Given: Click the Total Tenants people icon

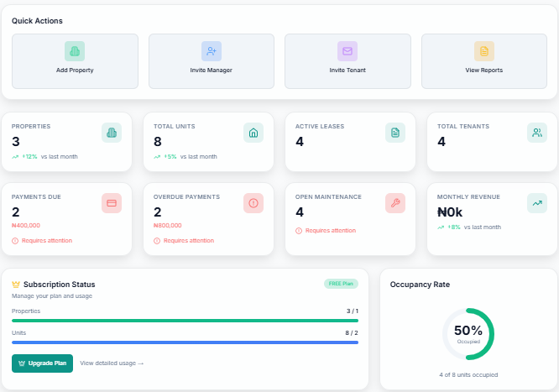Looking at the screenshot, I should pyautogui.click(x=537, y=133).
